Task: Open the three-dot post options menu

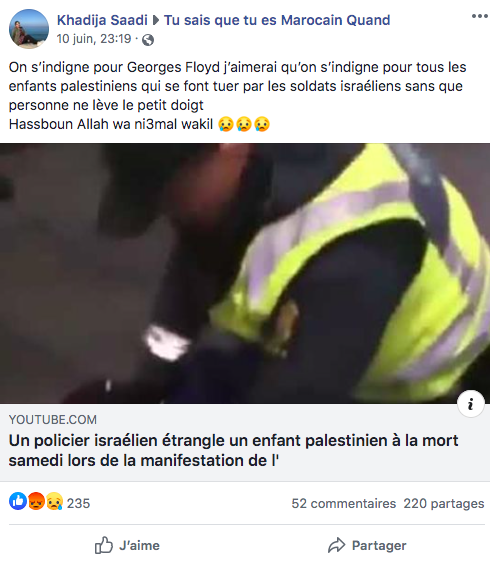Action: click(x=480, y=16)
